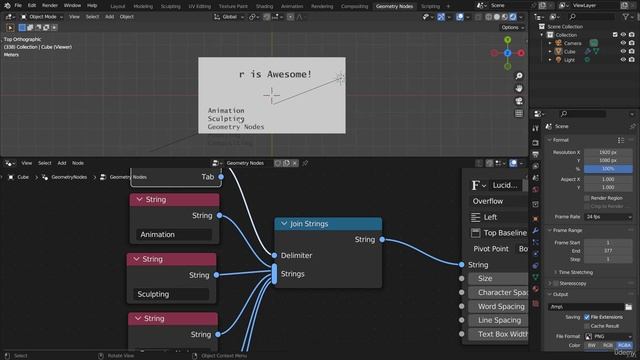640x360 pixels.
Task: Toggle viewport visibility eye for Light
Action: pyautogui.click(x=623, y=60)
